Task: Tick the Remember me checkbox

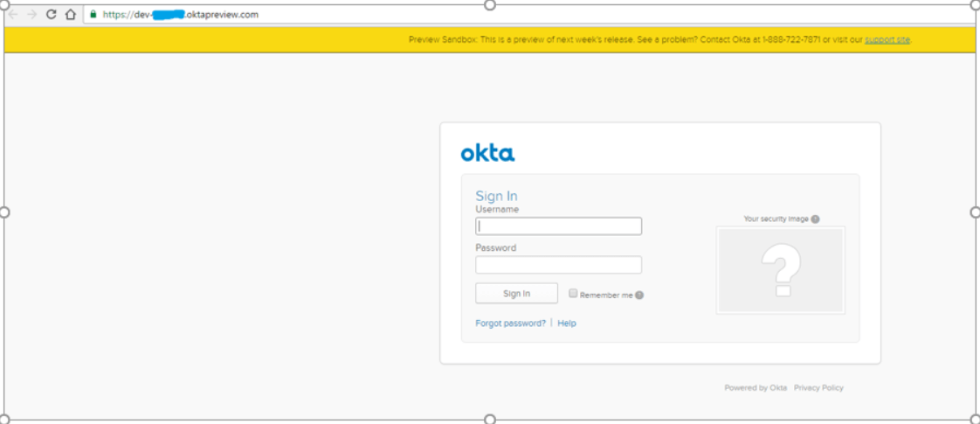Action: (573, 293)
